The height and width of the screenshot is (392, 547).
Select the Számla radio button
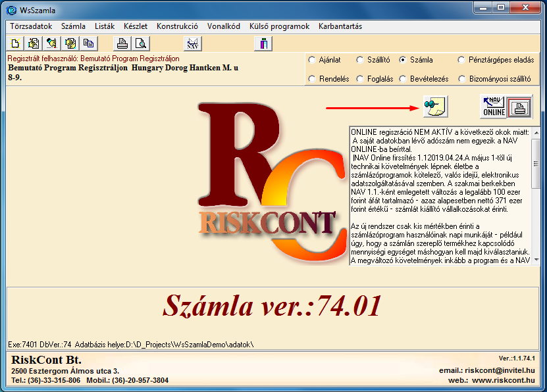coord(404,59)
